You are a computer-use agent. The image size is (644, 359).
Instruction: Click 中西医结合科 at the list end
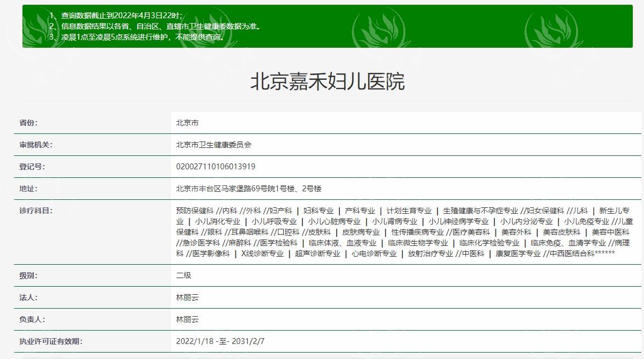(572, 253)
